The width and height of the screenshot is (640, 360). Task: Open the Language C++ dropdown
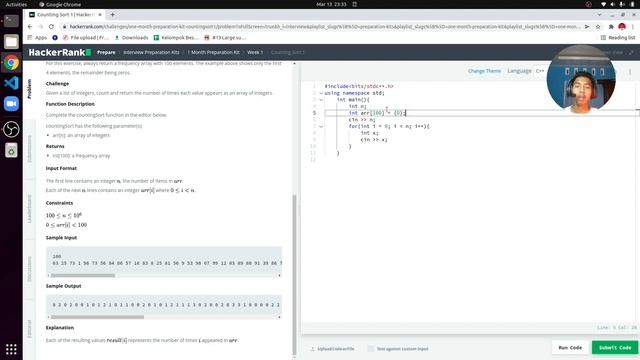point(540,71)
